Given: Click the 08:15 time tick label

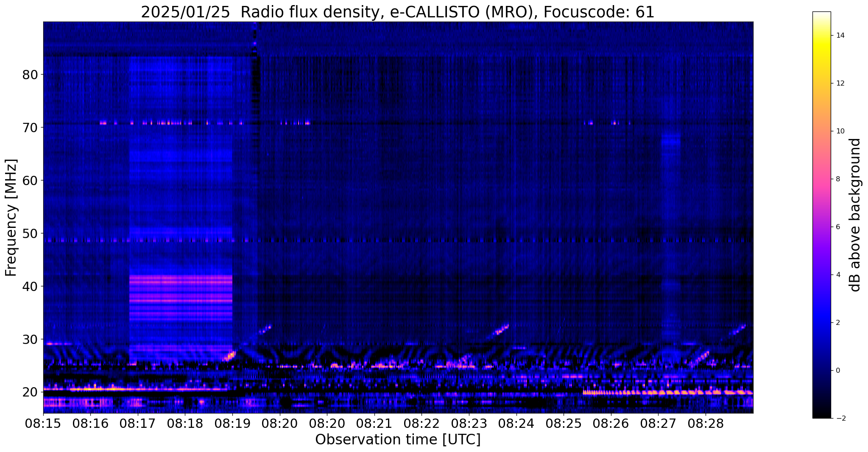Looking at the screenshot, I should (x=43, y=424).
